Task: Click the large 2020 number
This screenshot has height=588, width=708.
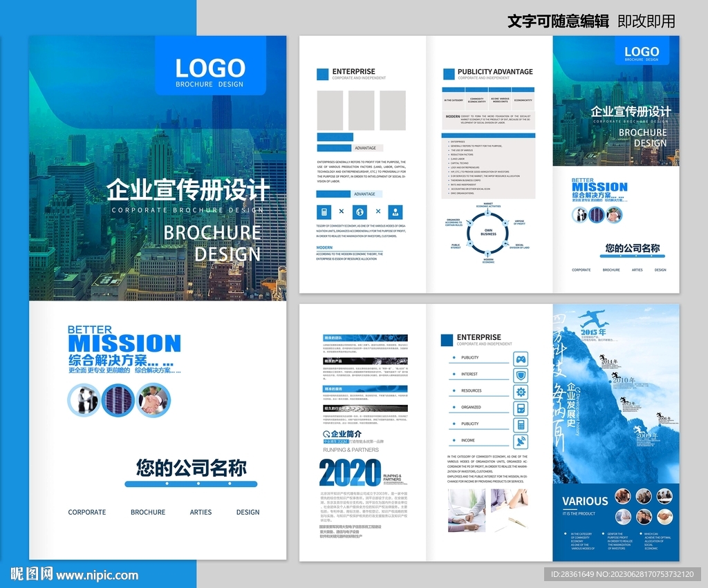Action: 350,473
